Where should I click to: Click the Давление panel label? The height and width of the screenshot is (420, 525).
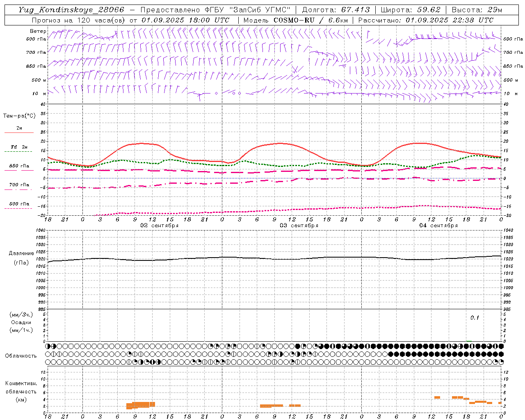(21, 253)
